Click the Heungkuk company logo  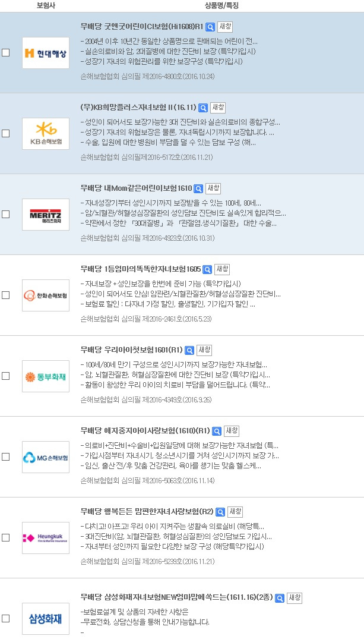[x=46, y=537]
